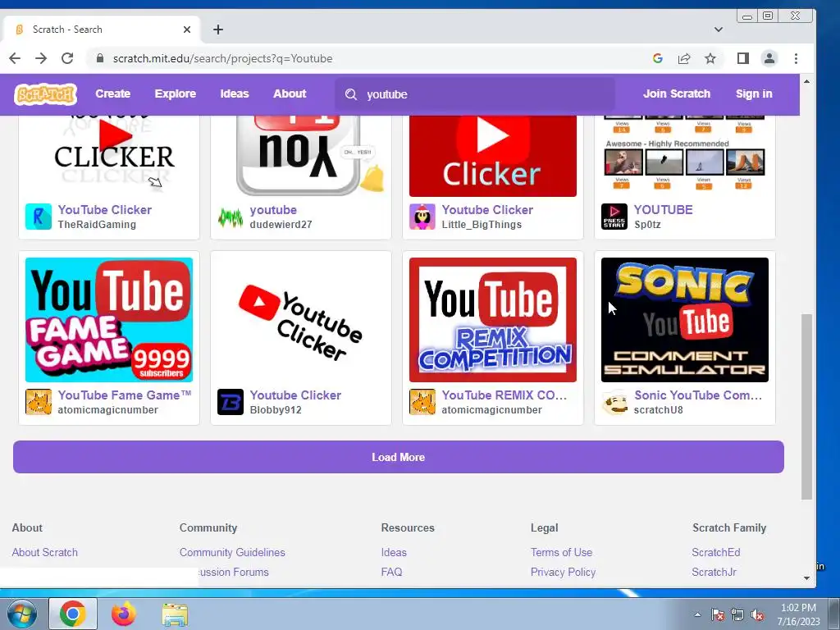Click the Scratch search input field
840x630 pixels.
point(475,94)
